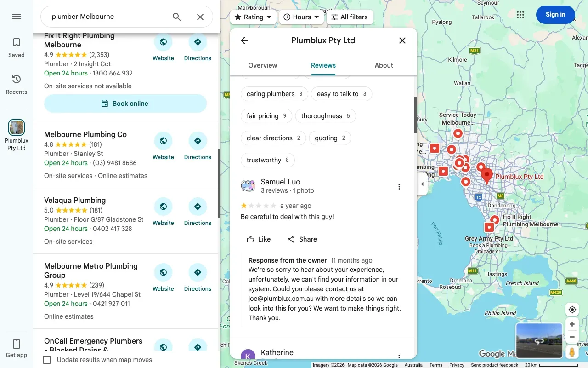Select the Reviews tab
588x368 pixels.
click(323, 65)
